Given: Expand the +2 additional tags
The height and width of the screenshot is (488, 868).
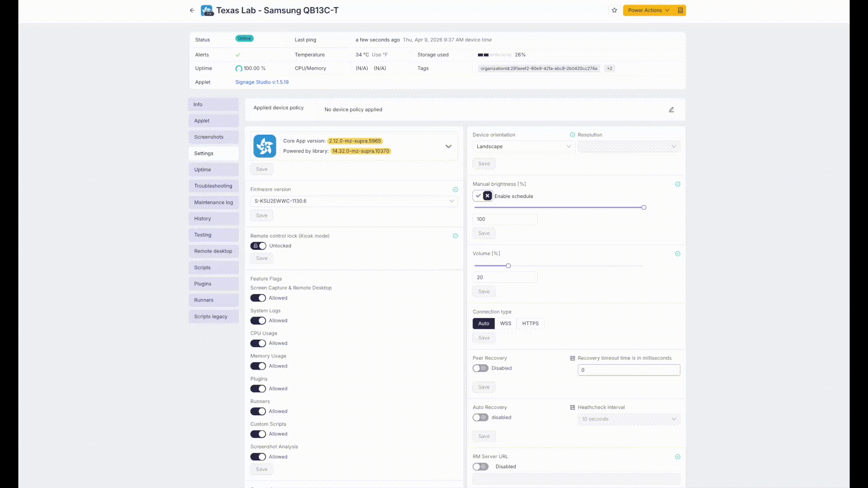Looking at the screenshot, I should (609, 69).
